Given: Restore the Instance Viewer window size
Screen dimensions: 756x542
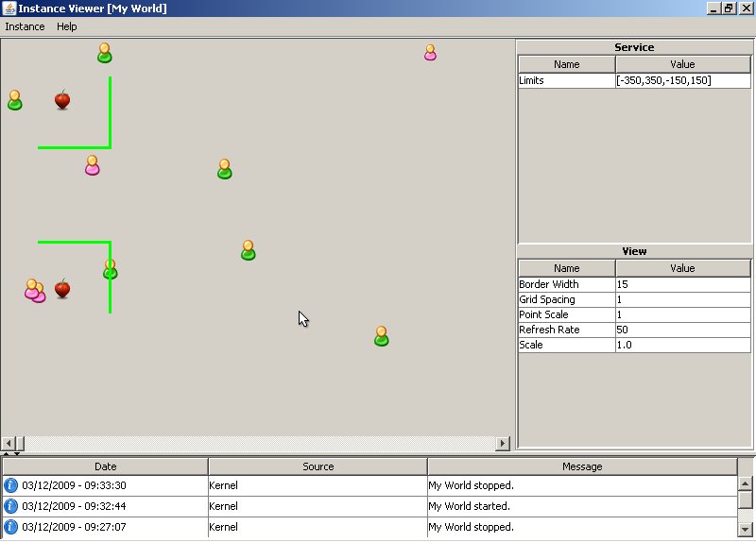Looking at the screenshot, I should (729, 8).
